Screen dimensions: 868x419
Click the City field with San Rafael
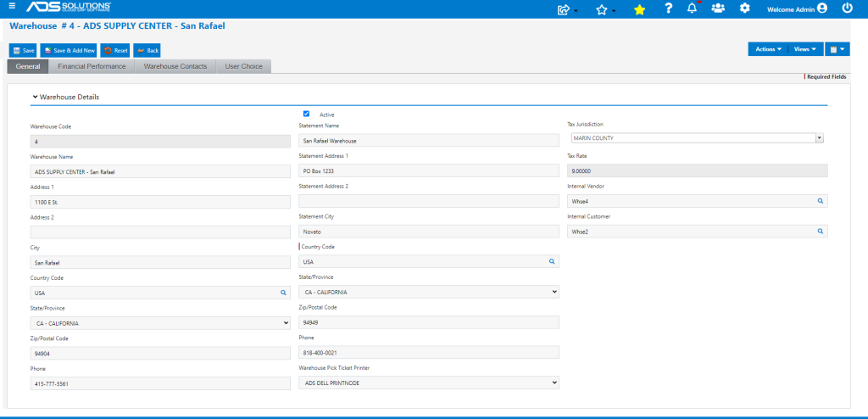coord(160,262)
